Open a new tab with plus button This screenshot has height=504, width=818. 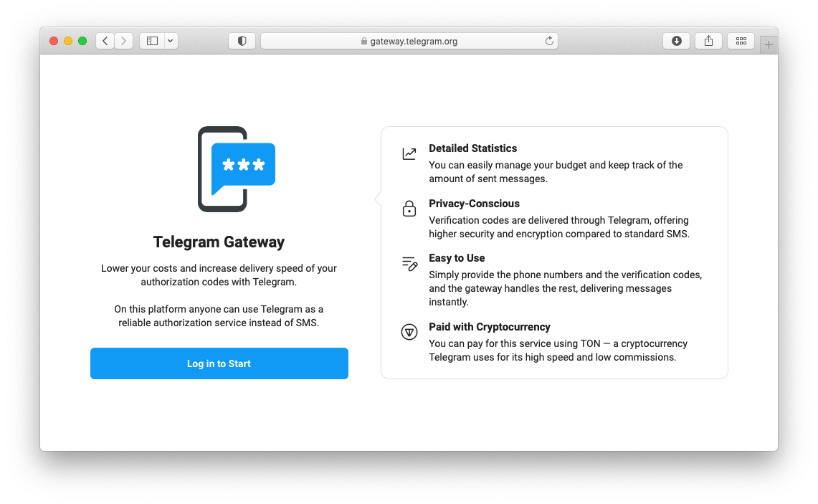(x=769, y=45)
